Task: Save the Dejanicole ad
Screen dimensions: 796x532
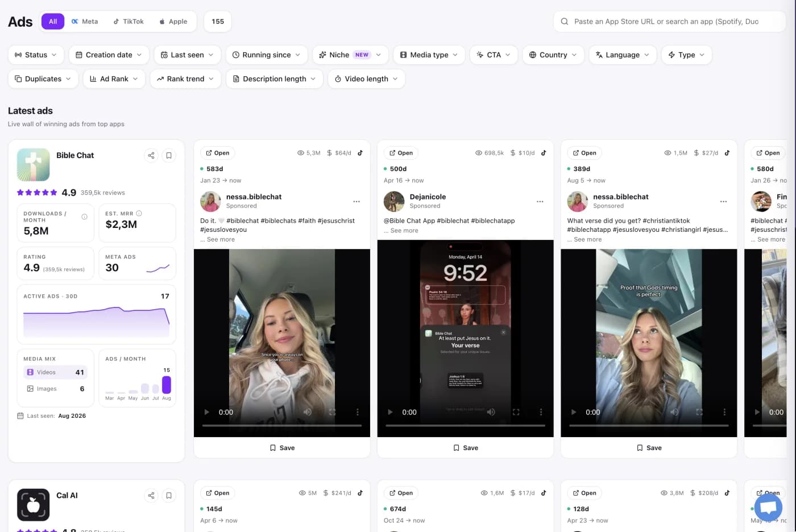Action: 466,448
